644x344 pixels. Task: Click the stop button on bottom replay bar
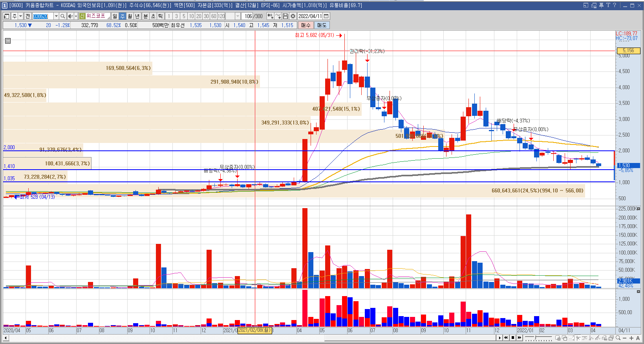(x=513, y=338)
